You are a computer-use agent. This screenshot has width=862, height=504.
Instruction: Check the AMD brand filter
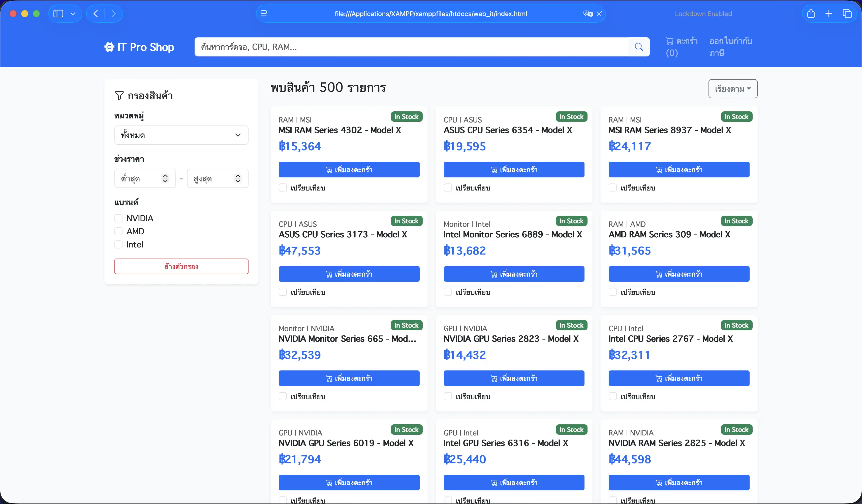118,232
